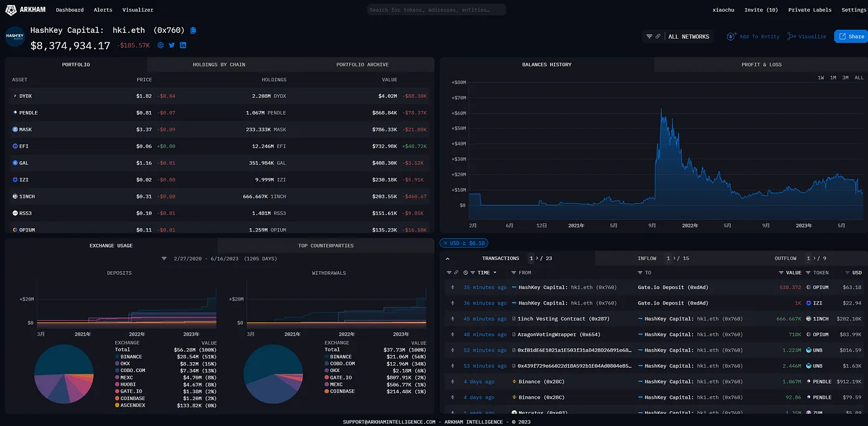Open Dashboard in top navigation

coord(69,10)
